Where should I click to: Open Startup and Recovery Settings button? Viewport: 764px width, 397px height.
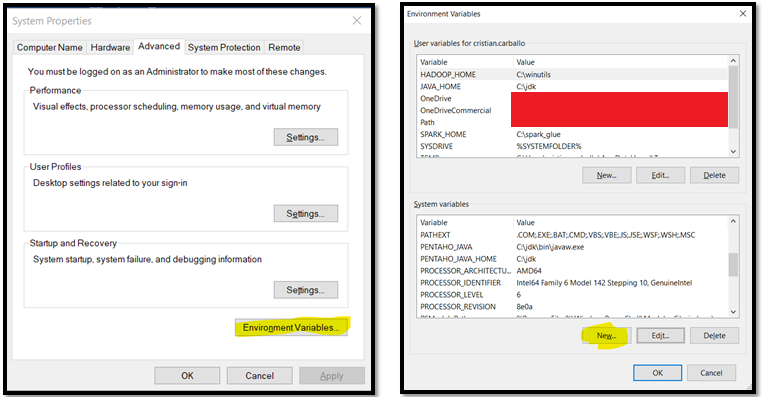(306, 290)
